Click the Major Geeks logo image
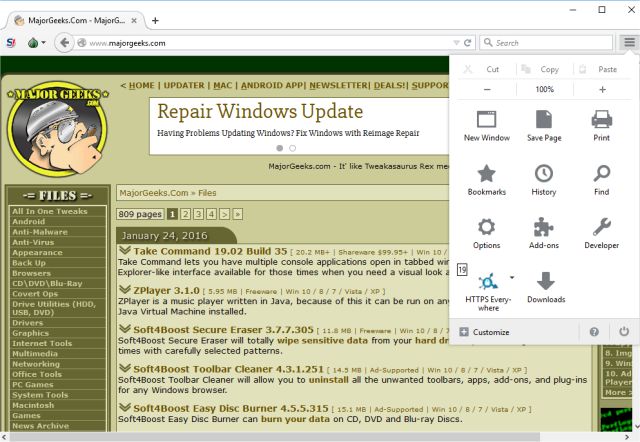640x442 pixels. pyautogui.click(x=58, y=131)
